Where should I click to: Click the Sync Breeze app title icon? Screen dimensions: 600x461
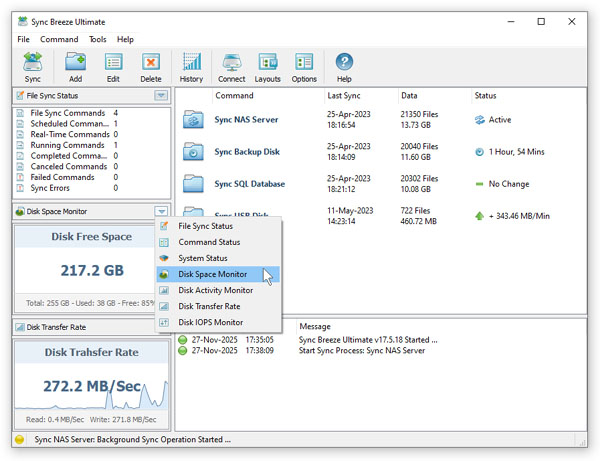coord(23,21)
